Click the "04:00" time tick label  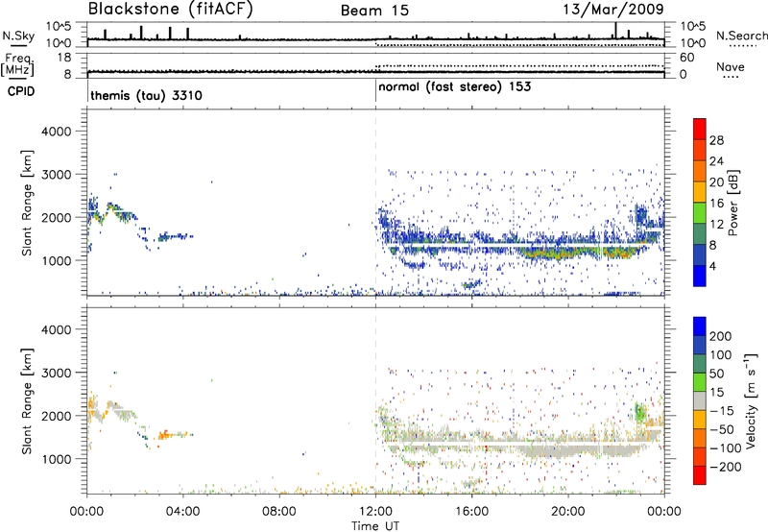[x=182, y=512]
